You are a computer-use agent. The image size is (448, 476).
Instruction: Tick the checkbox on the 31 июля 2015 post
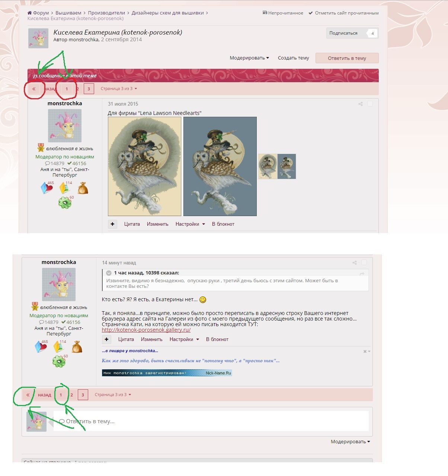[x=370, y=104]
